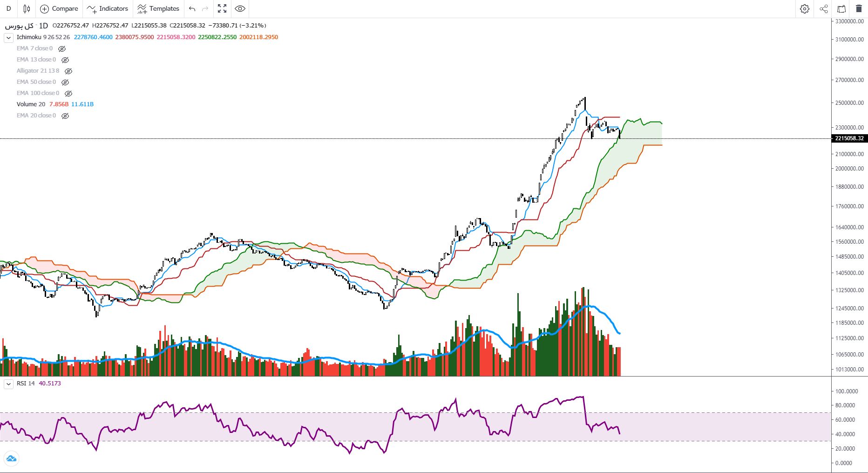Open the Indicators menu

pyautogui.click(x=108, y=9)
